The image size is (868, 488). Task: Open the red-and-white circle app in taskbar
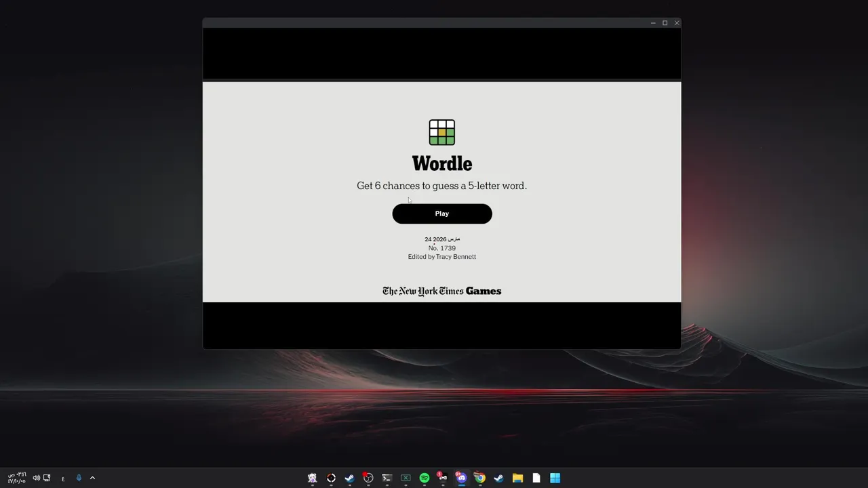[x=331, y=478]
